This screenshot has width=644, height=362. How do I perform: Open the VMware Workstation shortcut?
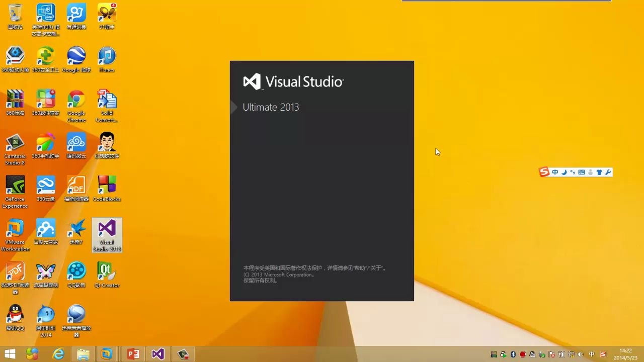point(15,235)
